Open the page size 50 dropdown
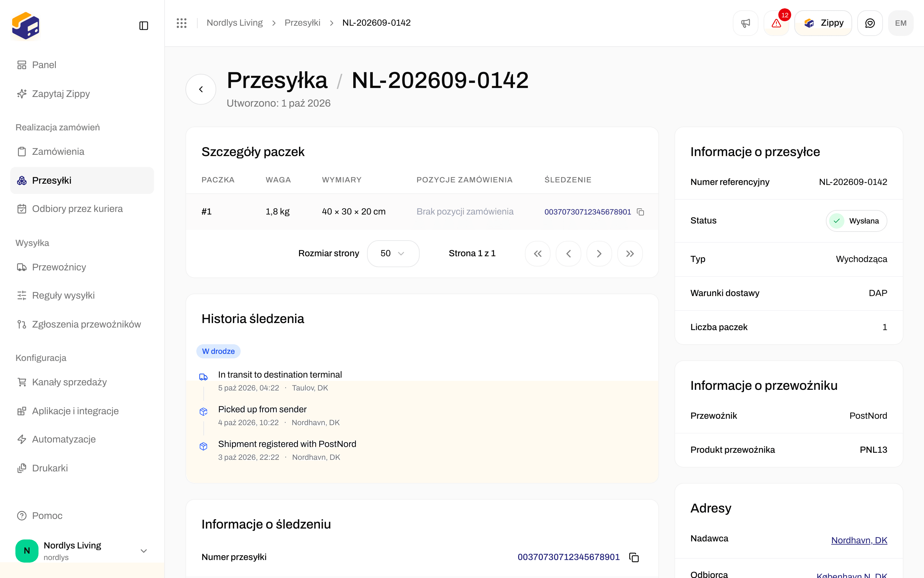The width and height of the screenshot is (924, 578). (x=393, y=253)
